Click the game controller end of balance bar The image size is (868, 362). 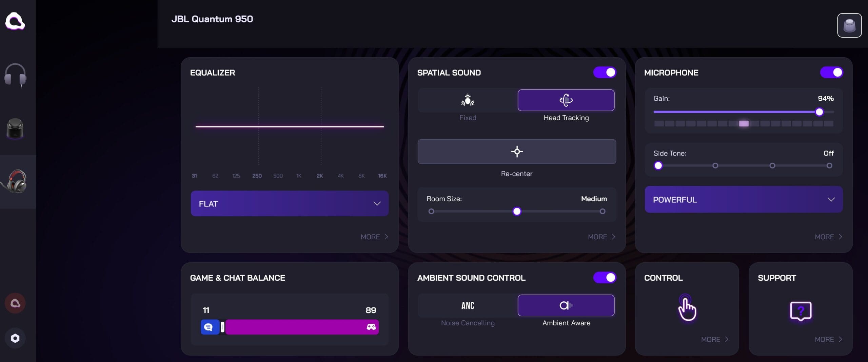371,327
